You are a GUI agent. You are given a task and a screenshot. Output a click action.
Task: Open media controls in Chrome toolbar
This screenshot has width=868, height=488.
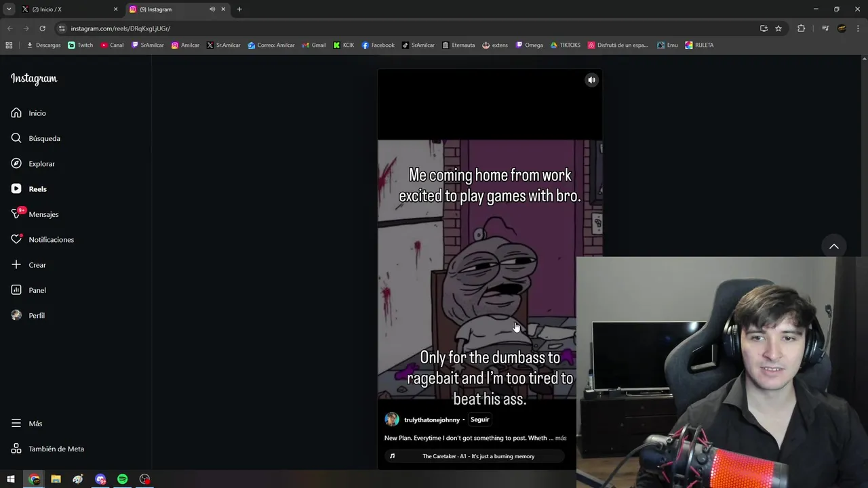[825, 28]
